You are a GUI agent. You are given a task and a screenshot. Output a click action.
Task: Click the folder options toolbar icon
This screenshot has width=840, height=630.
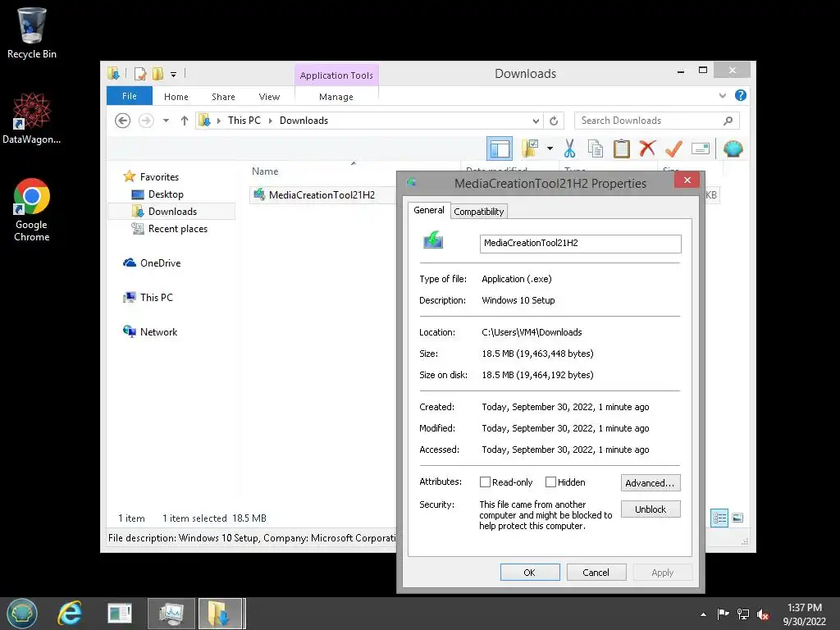530,148
